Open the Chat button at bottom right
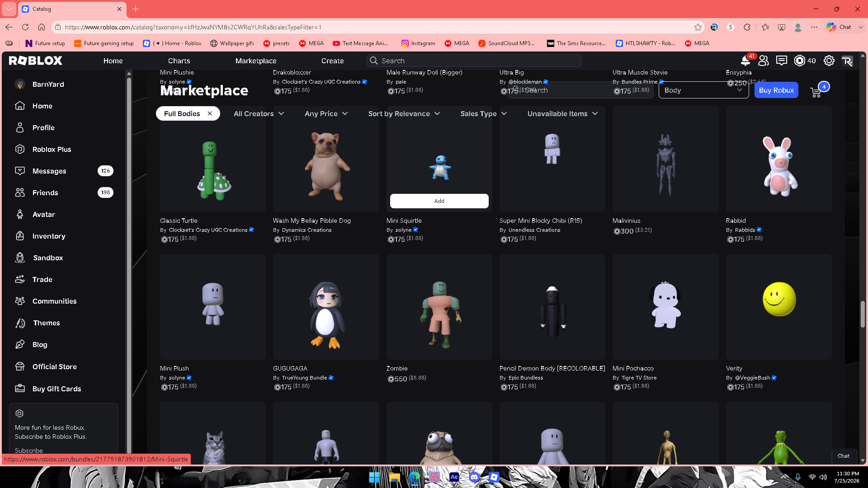Image resolution: width=868 pixels, height=488 pixels. pyautogui.click(x=844, y=456)
